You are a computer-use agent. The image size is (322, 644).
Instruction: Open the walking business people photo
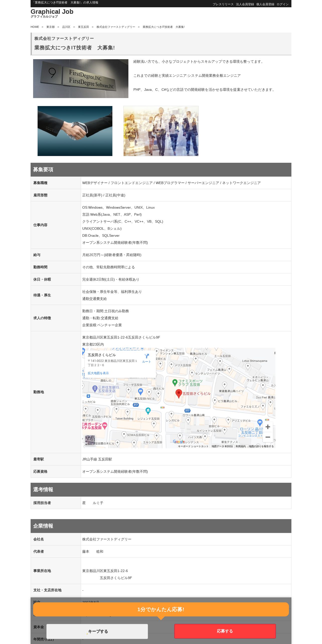pyautogui.click(x=161, y=131)
